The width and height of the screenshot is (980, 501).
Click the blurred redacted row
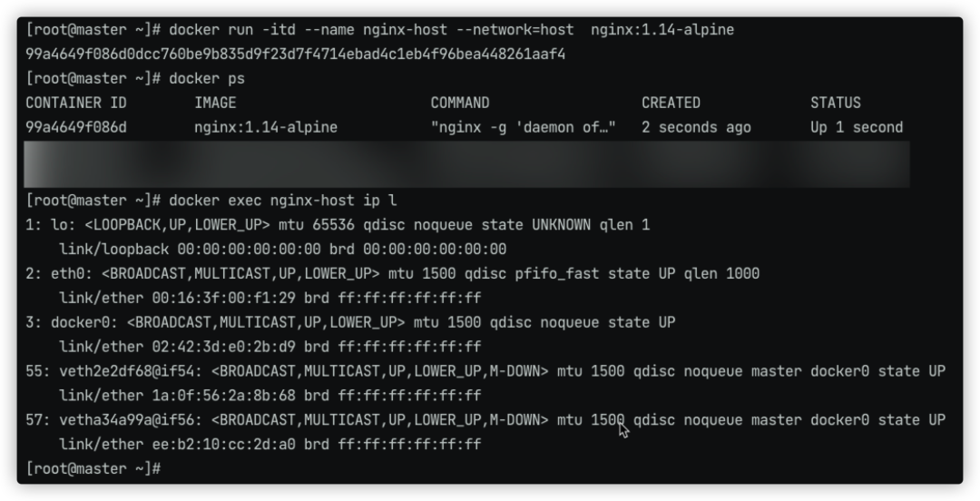466,164
